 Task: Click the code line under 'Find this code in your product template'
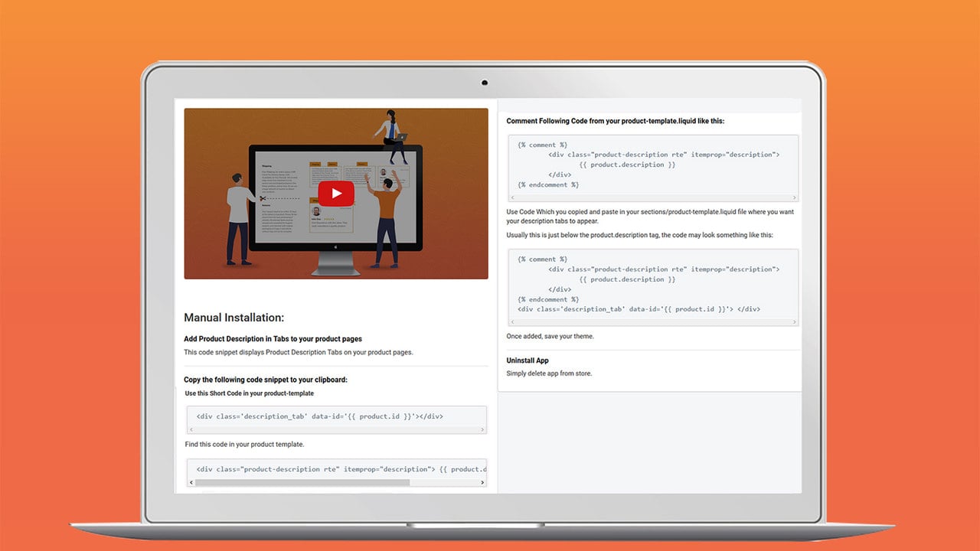tap(341, 469)
